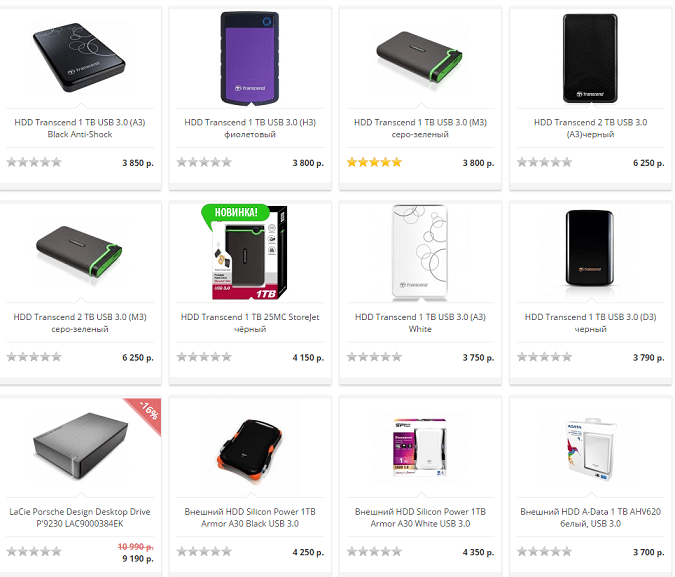Image resolution: width=675 pixels, height=577 pixels.
Task: Click rating stars under A-Data AHV620 drive
Action: coord(544,551)
